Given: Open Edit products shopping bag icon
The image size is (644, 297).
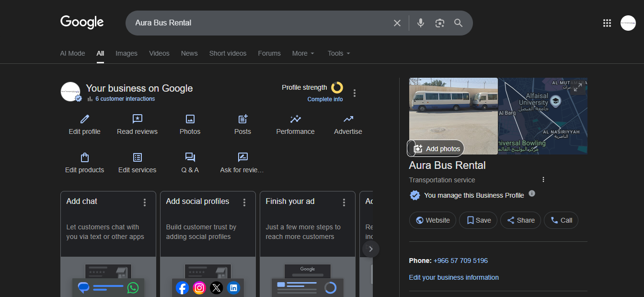Looking at the screenshot, I should pyautogui.click(x=85, y=157).
